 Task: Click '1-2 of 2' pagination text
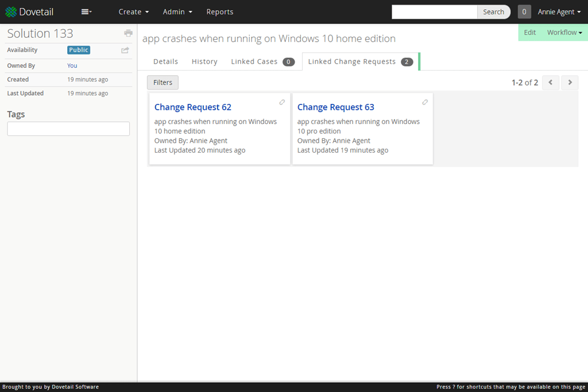(525, 83)
